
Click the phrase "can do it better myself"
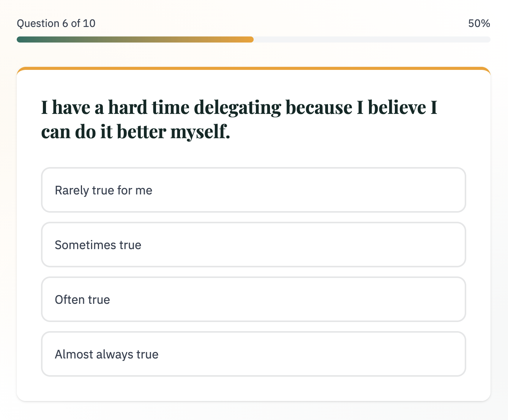click(x=135, y=131)
